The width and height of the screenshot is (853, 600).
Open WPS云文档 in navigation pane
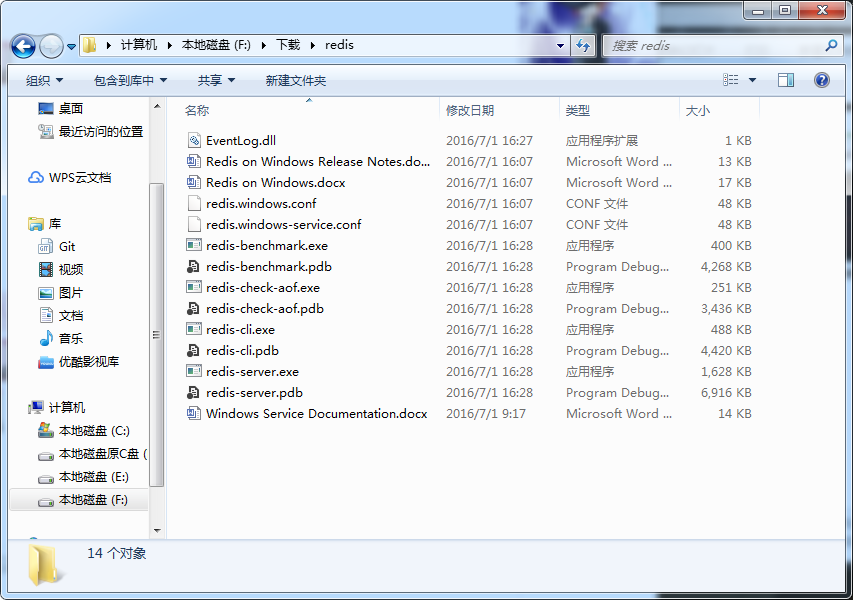coord(79,177)
